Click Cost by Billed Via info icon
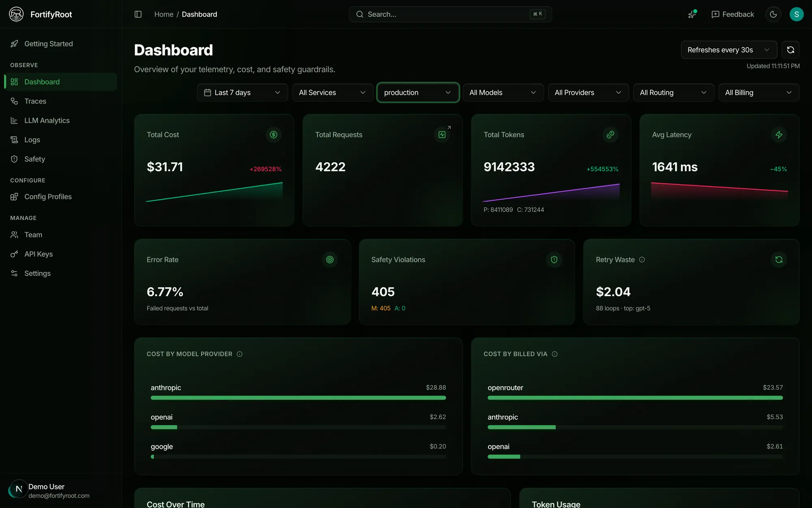 click(555, 354)
